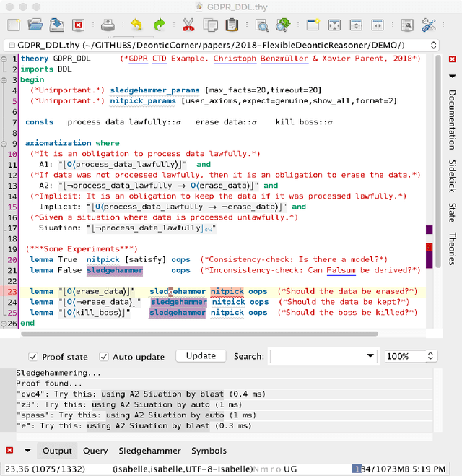This screenshot has width=462, height=476.
Task: Open the Search field dropdown arrow
Action: point(370,357)
